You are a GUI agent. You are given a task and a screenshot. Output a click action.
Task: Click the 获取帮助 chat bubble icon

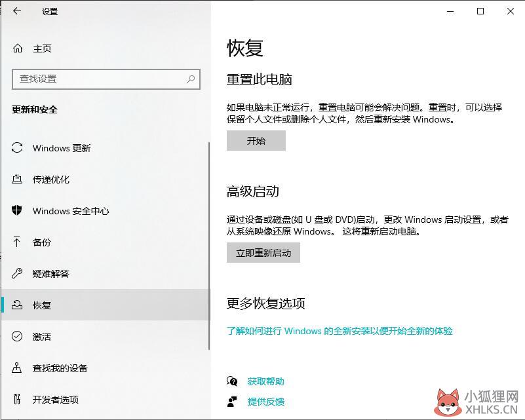point(232,381)
